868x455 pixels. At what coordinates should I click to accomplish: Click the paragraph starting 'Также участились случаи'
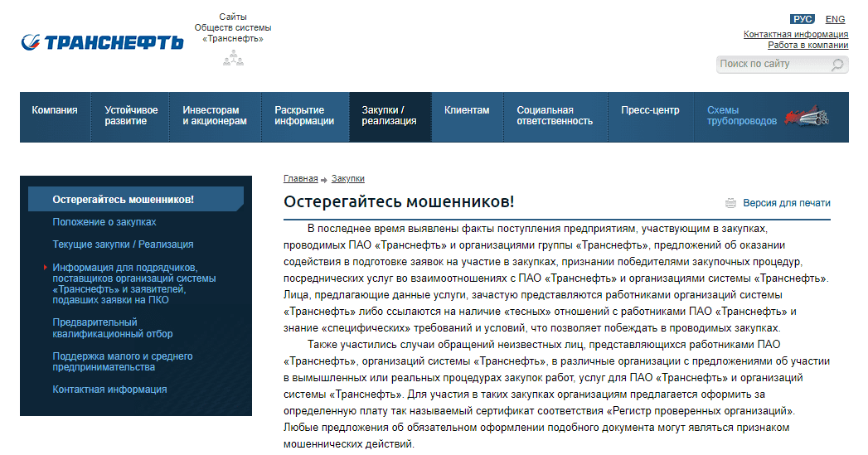coord(556,394)
